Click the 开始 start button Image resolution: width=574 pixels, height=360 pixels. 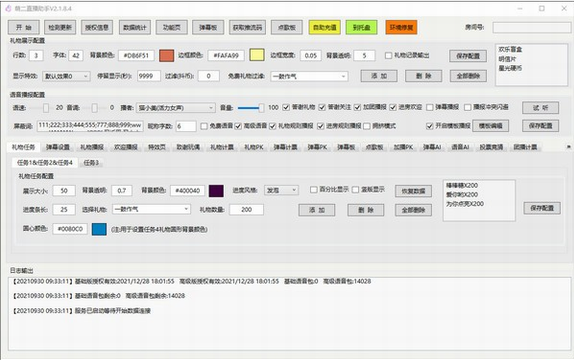pyautogui.click(x=24, y=27)
